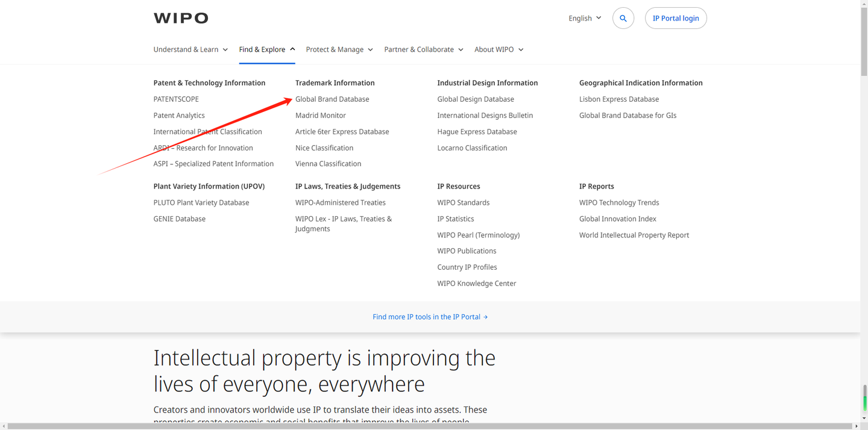Open the IP Statistics link
Image resolution: width=868 pixels, height=430 pixels.
[456, 219]
